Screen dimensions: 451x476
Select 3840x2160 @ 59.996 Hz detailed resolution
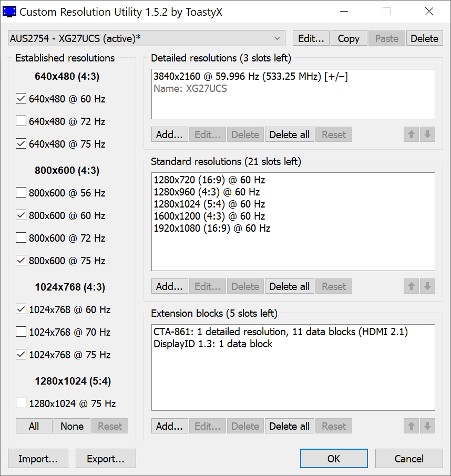(x=293, y=76)
